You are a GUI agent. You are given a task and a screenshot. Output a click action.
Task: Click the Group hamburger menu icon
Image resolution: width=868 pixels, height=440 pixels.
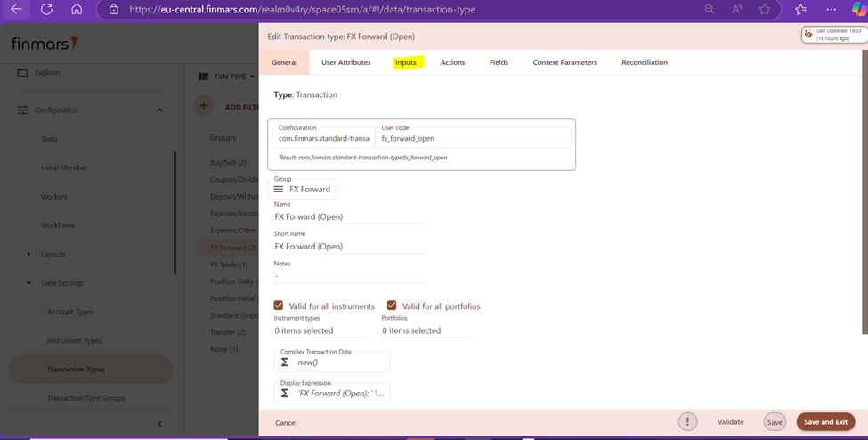[279, 190]
